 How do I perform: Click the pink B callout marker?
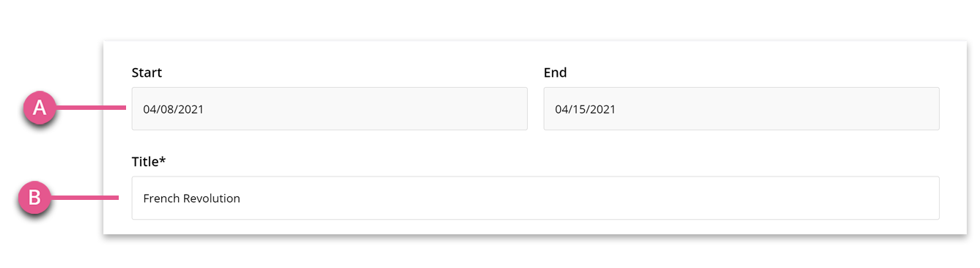point(34,198)
